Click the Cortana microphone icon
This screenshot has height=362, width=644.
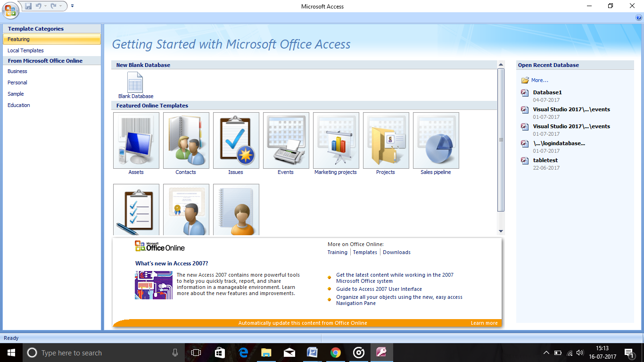point(175,353)
